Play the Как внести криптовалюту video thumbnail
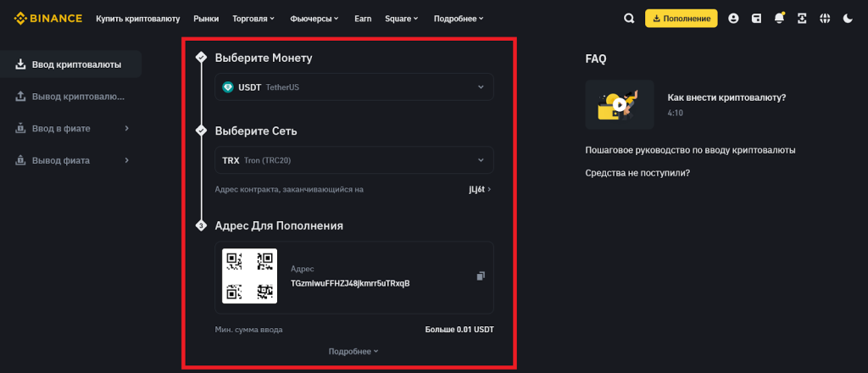Screen dimensions: 868x373 click(x=619, y=104)
